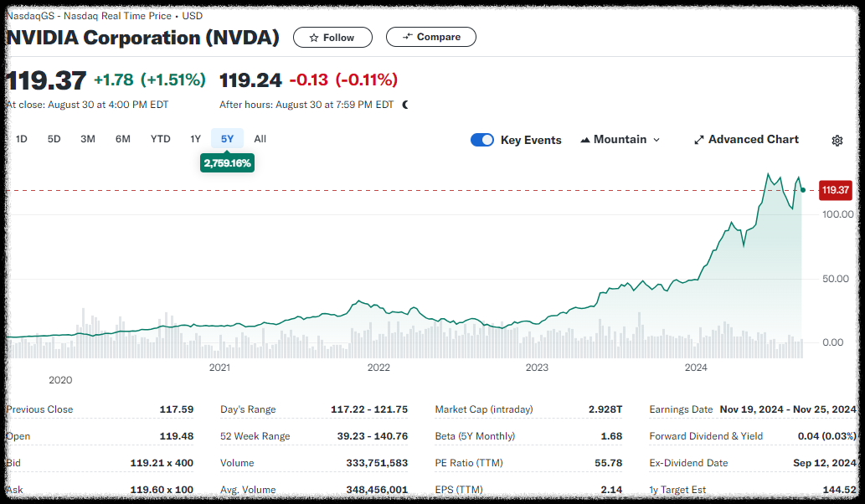Select the 1Y time range
865x504 pixels.
(x=195, y=139)
